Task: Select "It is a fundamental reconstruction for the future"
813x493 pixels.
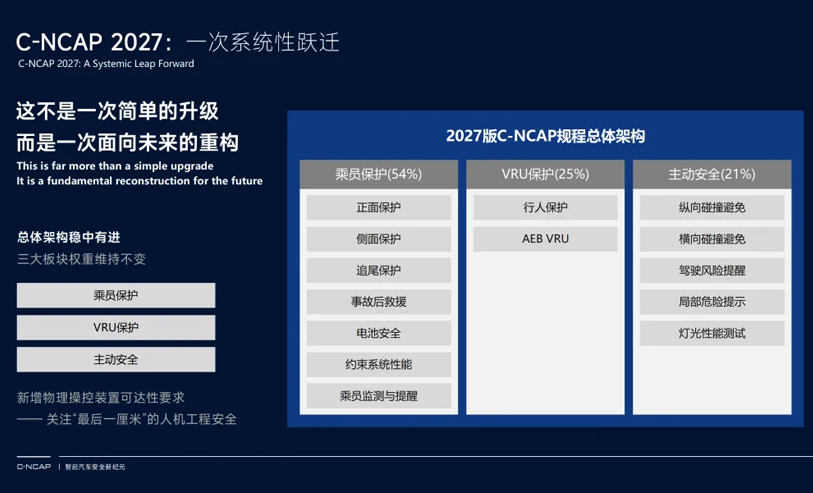Action: point(139,181)
